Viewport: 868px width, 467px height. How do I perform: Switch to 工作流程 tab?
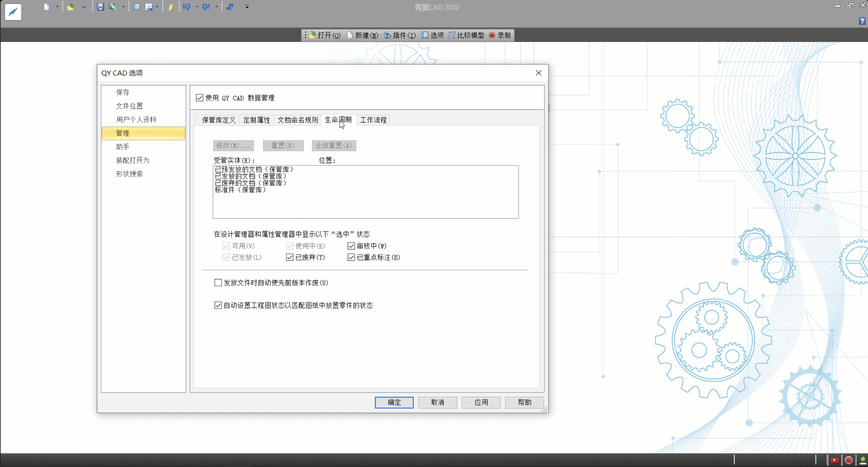(x=373, y=120)
